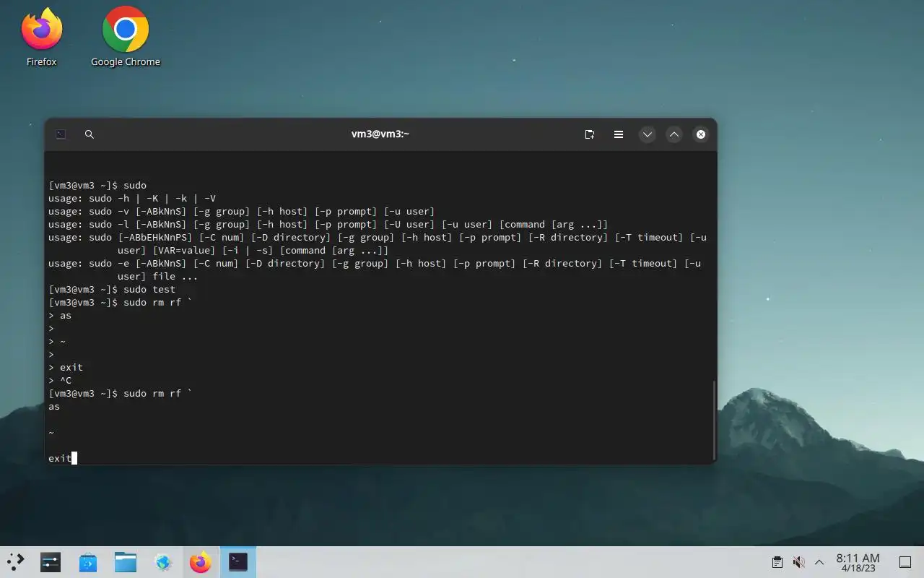This screenshot has height=578, width=924.
Task: Open the clock showing 8:11 AM
Action: point(858,562)
